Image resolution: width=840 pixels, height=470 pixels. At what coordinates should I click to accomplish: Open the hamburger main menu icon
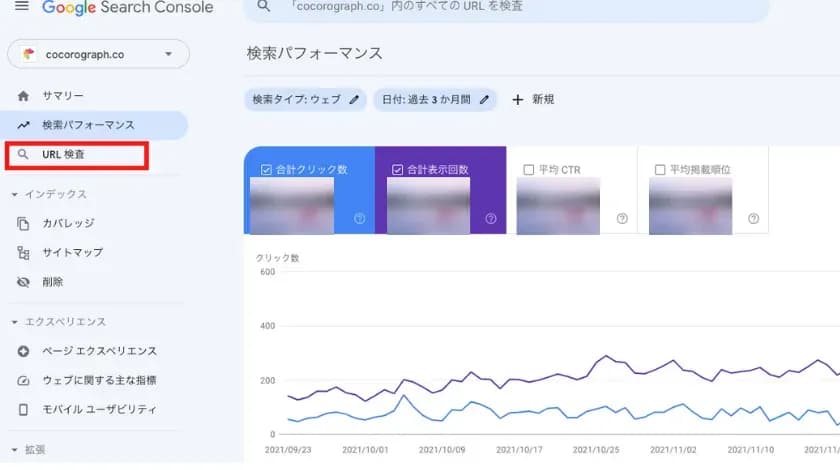coord(21,7)
